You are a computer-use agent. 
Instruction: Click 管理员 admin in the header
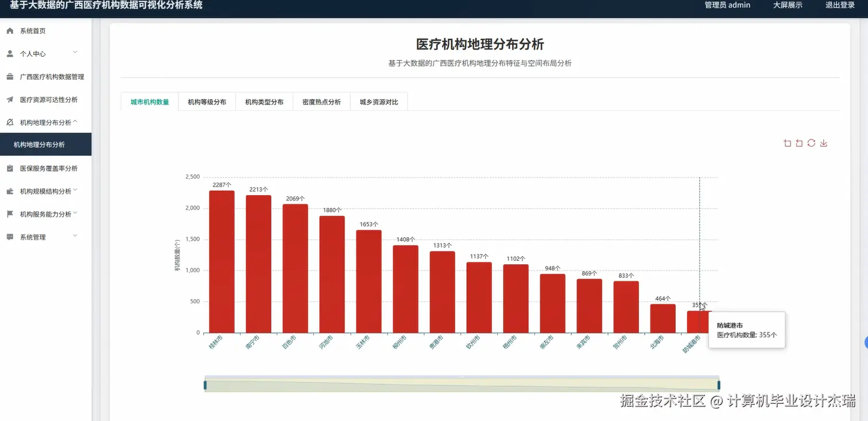tap(727, 5)
